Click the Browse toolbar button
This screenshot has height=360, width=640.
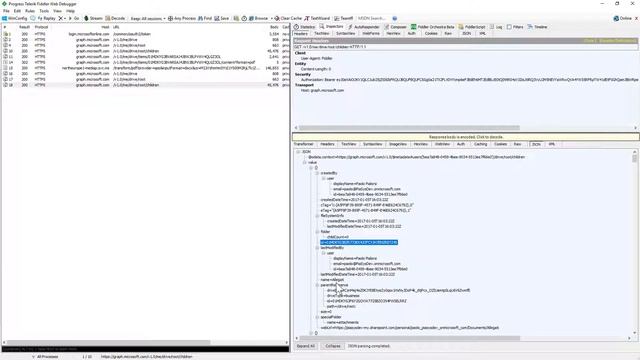click(260, 18)
